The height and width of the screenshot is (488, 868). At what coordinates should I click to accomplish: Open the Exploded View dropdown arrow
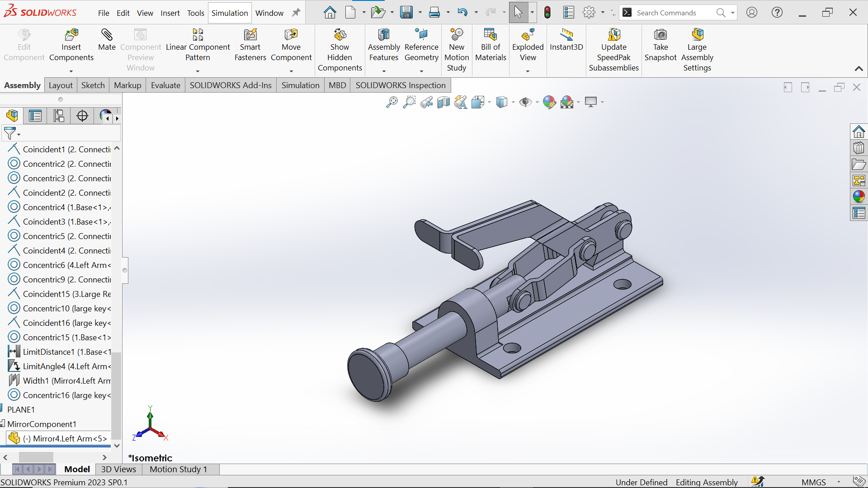pyautogui.click(x=528, y=71)
